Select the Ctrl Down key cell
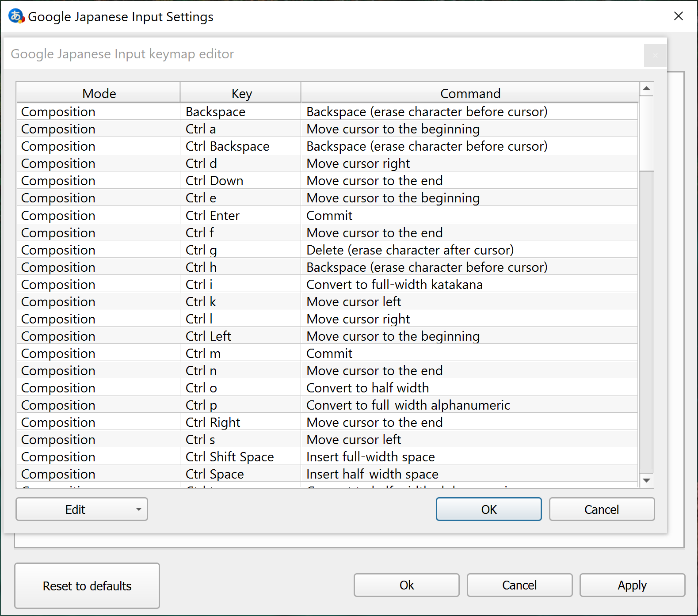Image resolution: width=698 pixels, height=616 pixels. click(240, 181)
